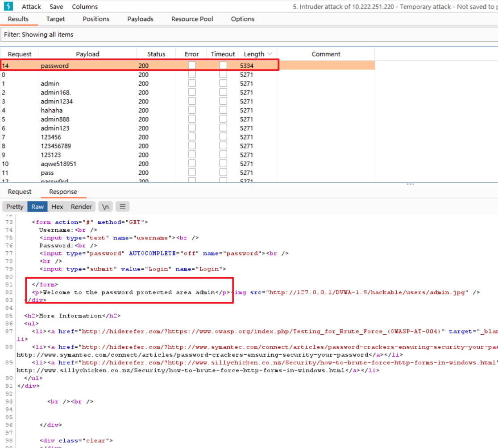Toggle the \n non-printable characters button
The image size is (498, 448).
tap(105, 206)
